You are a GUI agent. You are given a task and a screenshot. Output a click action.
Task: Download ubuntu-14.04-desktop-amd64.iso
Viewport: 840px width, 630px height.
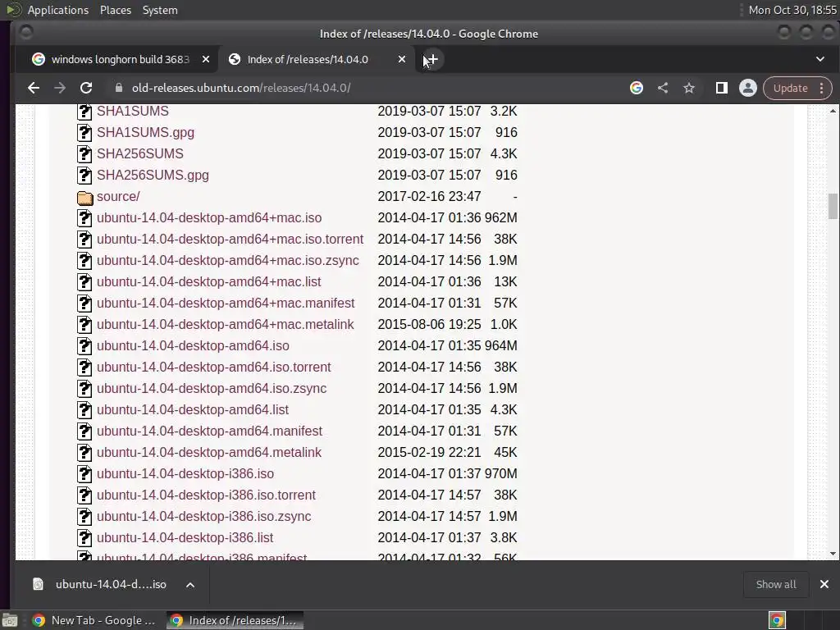[x=193, y=345]
